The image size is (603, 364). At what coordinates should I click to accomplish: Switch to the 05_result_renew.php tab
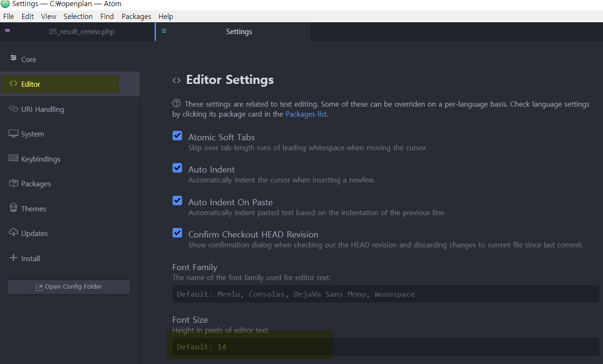[x=77, y=32]
